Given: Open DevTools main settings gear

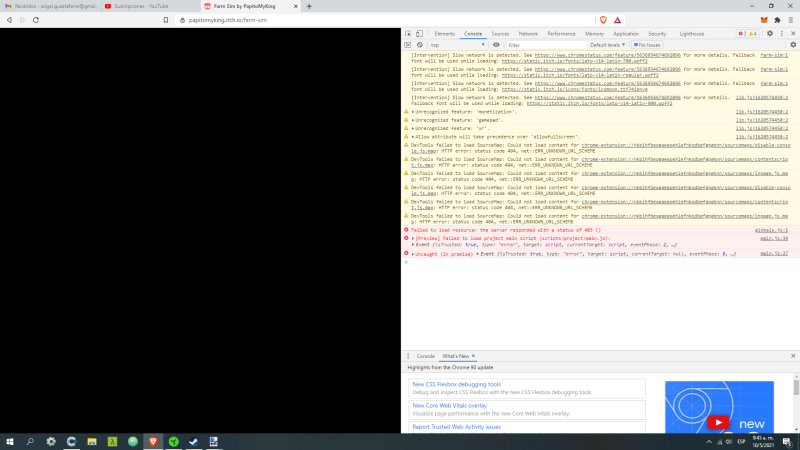Looking at the screenshot, I should point(770,34).
